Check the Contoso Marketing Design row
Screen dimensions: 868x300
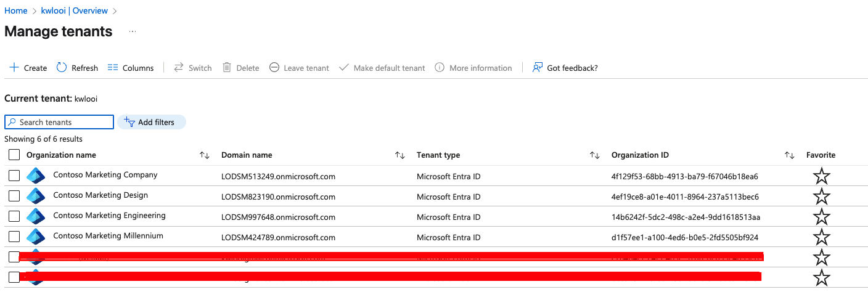pyautogui.click(x=14, y=197)
